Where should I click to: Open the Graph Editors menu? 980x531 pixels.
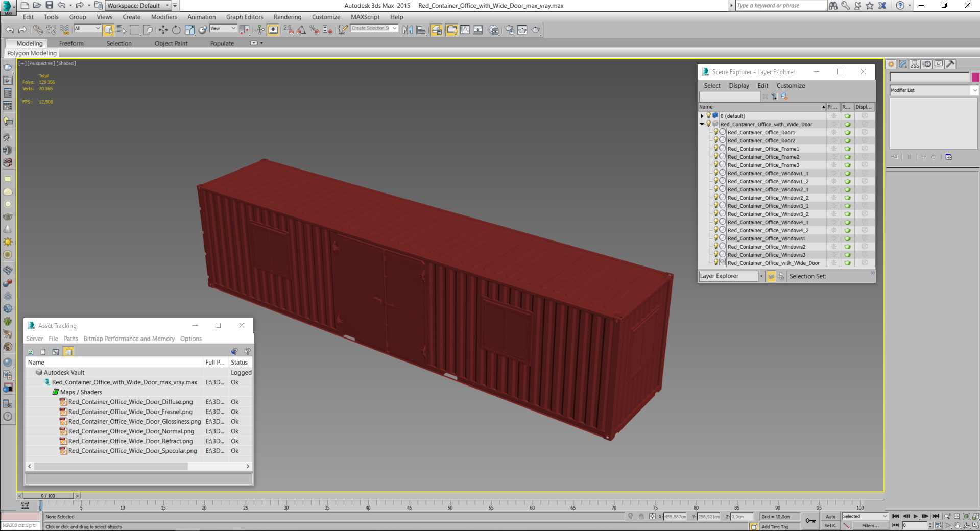click(x=245, y=17)
